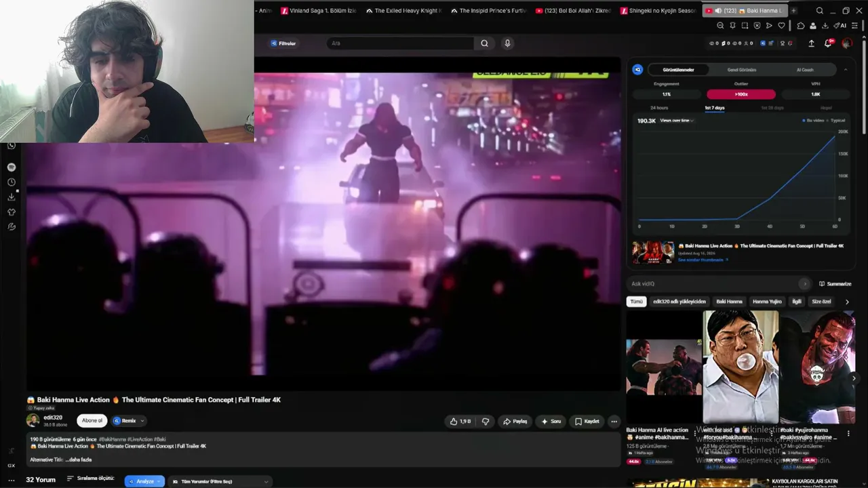Save the video with Kaydet
Image resolution: width=868 pixels, height=488 pixels.
587,422
